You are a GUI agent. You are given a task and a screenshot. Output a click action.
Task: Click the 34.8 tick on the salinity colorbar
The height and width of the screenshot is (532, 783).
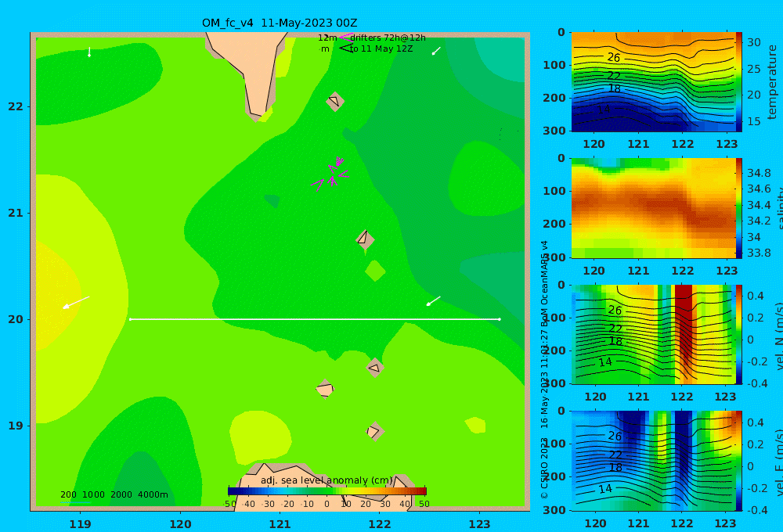[759, 173]
